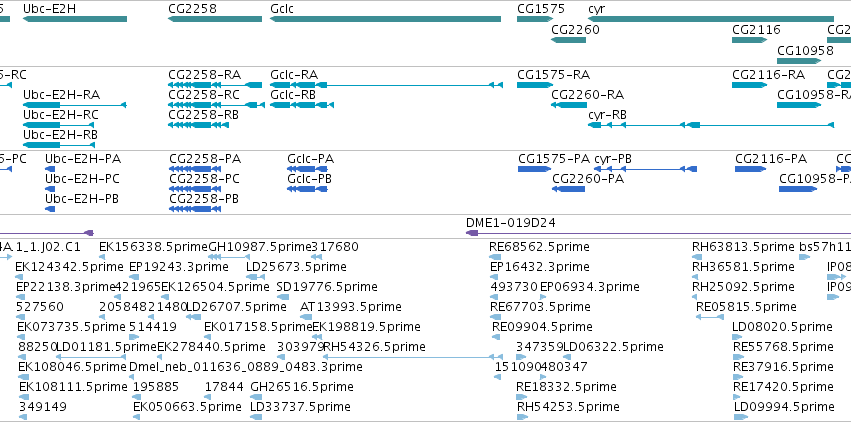The height and width of the screenshot is (422, 851).
Task: Select the Gclc-PA protein
Action: 307,169
